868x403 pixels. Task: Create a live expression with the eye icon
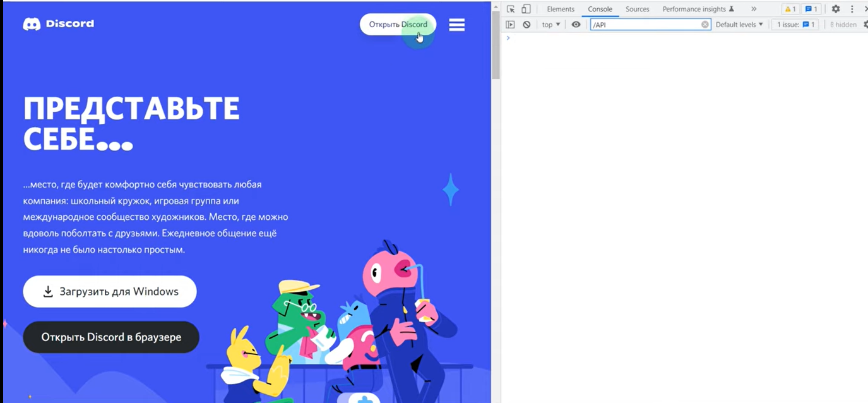576,25
